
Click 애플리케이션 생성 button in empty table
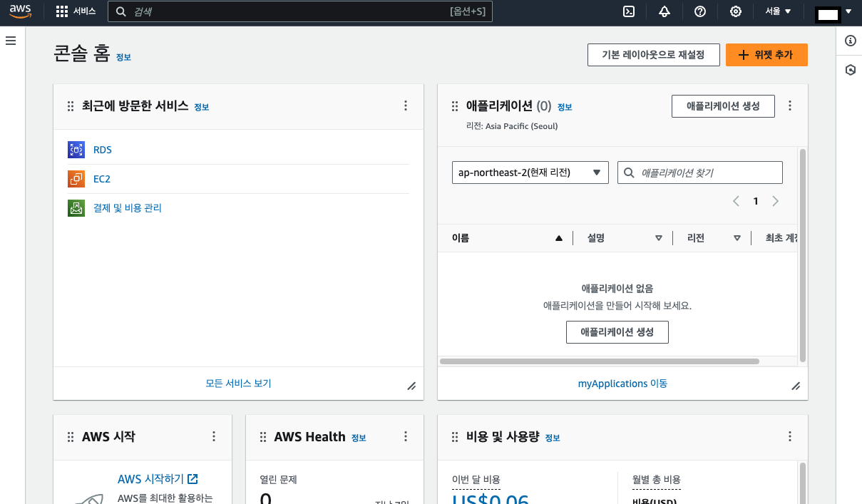(x=617, y=332)
